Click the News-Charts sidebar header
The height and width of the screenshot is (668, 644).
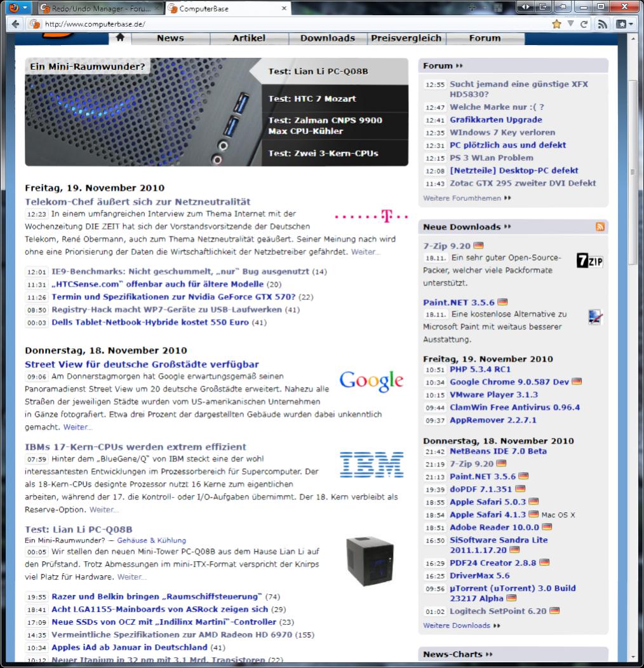pos(457,654)
